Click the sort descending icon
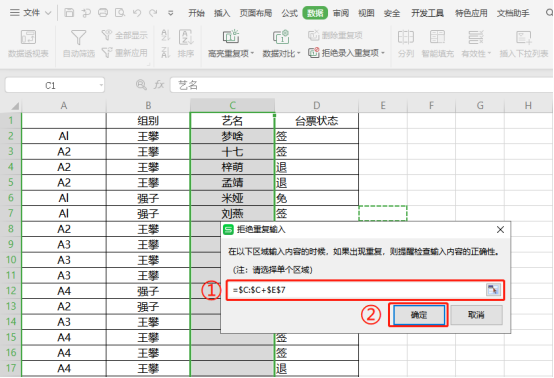Screen dimensions: 554x378 (165, 53)
